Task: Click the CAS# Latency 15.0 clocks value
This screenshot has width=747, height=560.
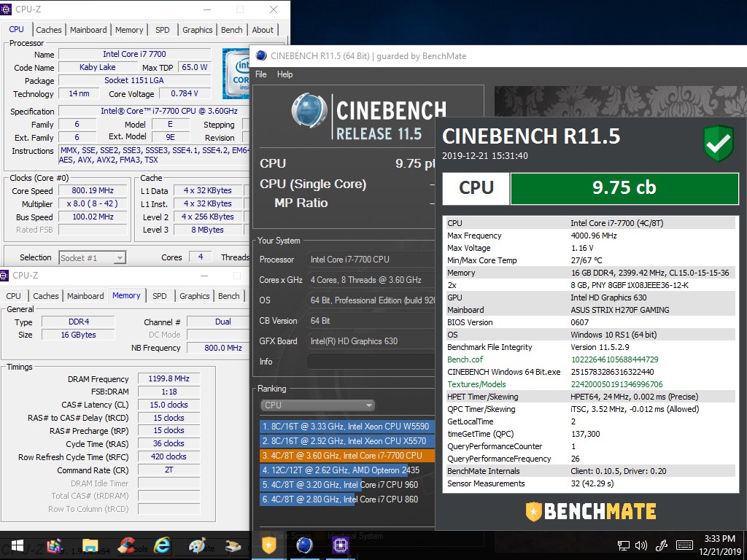Action: [169, 405]
